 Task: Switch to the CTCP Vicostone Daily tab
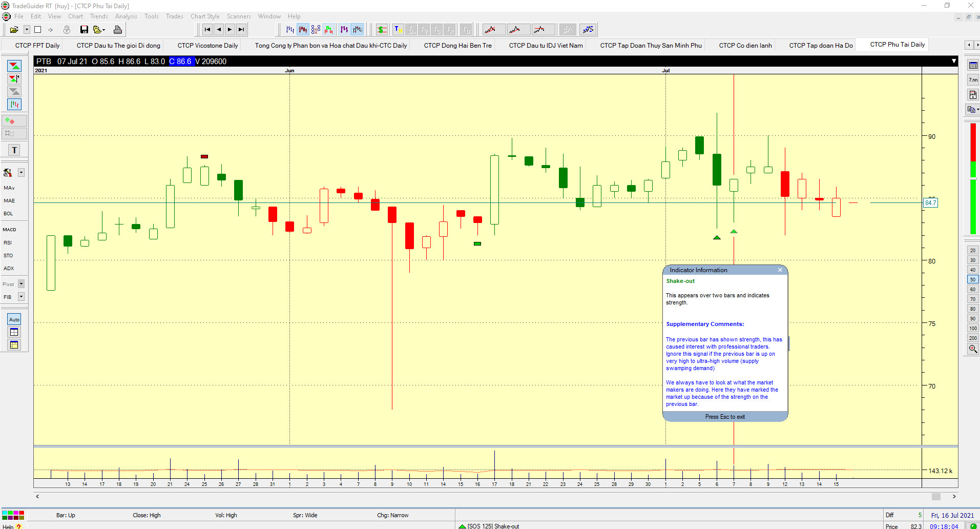[x=207, y=46]
